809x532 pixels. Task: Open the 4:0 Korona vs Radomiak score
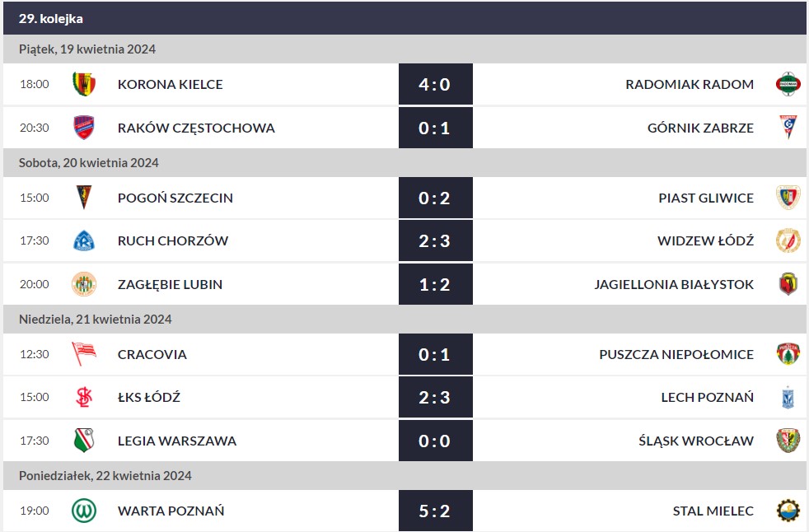[x=435, y=84]
